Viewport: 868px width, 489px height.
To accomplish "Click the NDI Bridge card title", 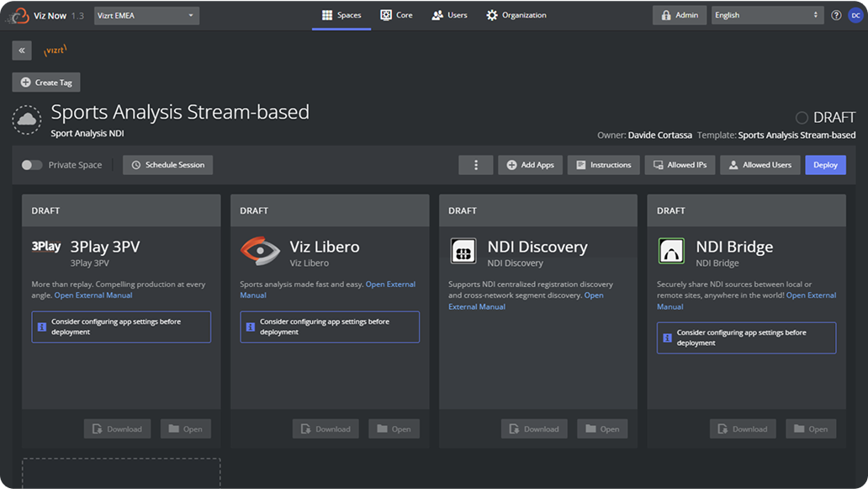I will click(734, 247).
